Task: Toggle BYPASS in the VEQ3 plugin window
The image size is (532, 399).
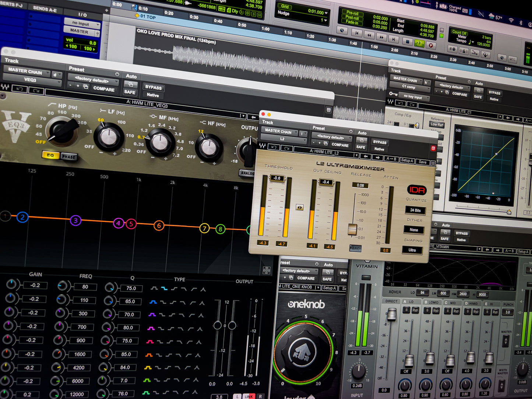Action: (153, 87)
